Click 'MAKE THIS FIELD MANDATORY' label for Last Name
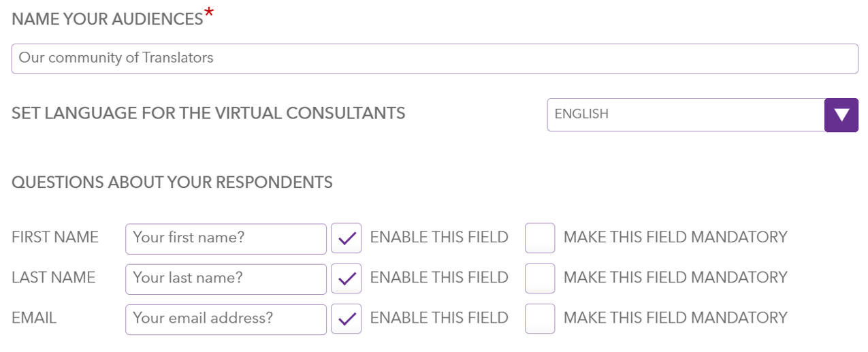Image resolution: width=868 pixels, height=352 pixels. (675, 278)
